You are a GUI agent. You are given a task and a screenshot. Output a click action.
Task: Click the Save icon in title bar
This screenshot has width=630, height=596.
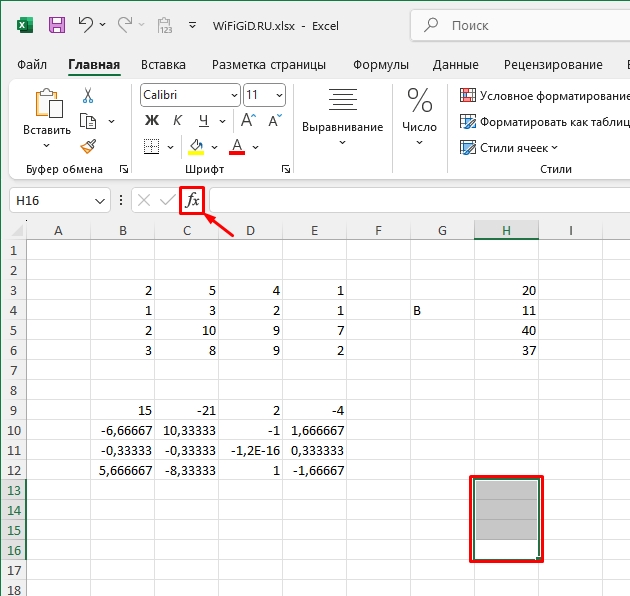[57, 25]
